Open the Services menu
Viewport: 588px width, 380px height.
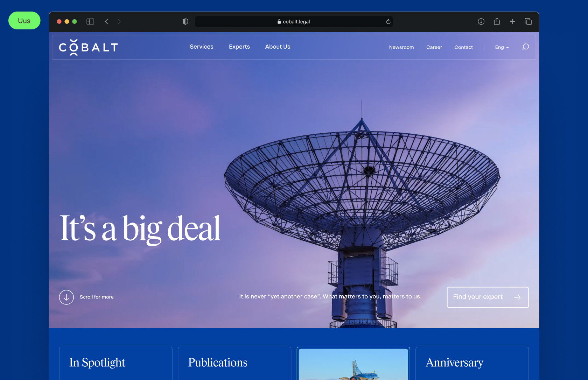202,47
